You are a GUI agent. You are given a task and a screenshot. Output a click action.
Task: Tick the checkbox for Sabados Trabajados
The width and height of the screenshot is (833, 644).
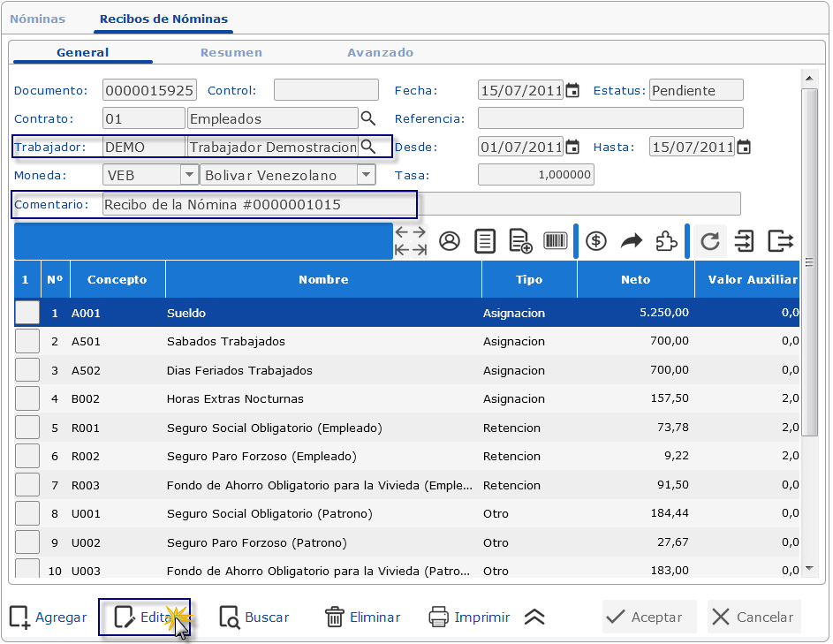(x=27, y=341)
